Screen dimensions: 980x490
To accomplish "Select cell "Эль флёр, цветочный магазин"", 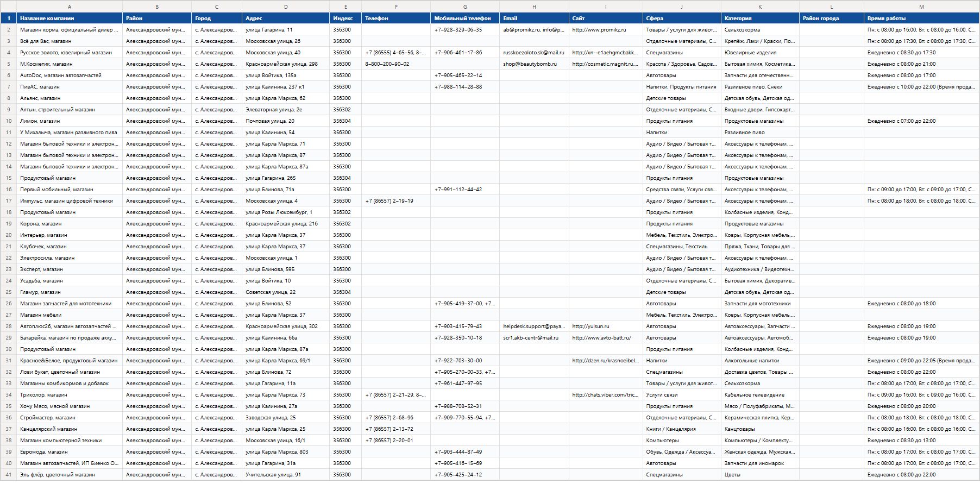I will 70,475.
